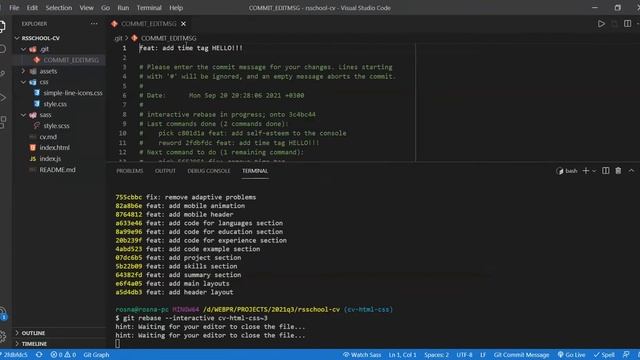Change end of line sequence LF
The image size is (640, 360).
pos(483,355)
